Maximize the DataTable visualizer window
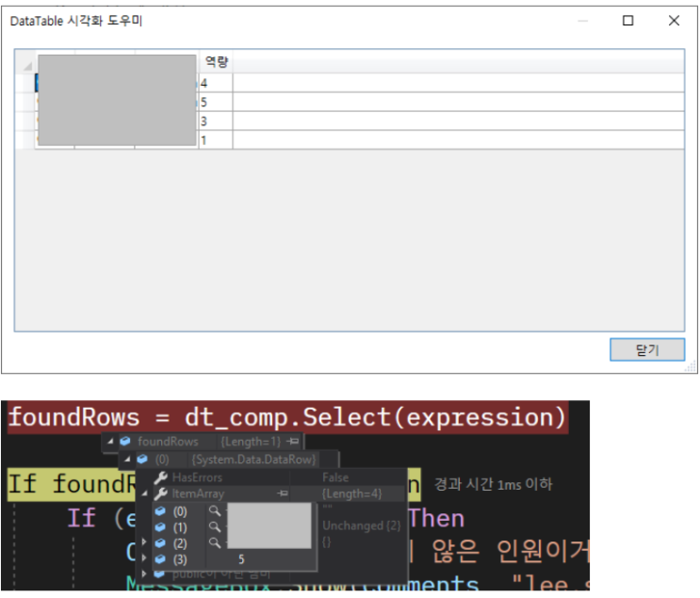This screenshot has width=700, height=598. pyautogui.click(x=627, y=21)
